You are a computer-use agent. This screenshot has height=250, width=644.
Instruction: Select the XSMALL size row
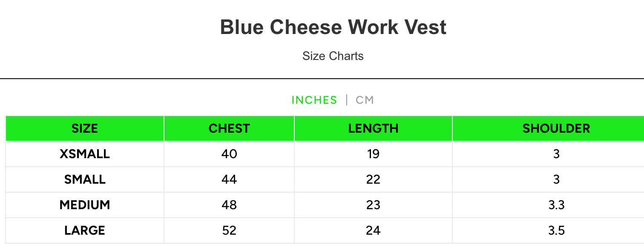tap(84, 154)
